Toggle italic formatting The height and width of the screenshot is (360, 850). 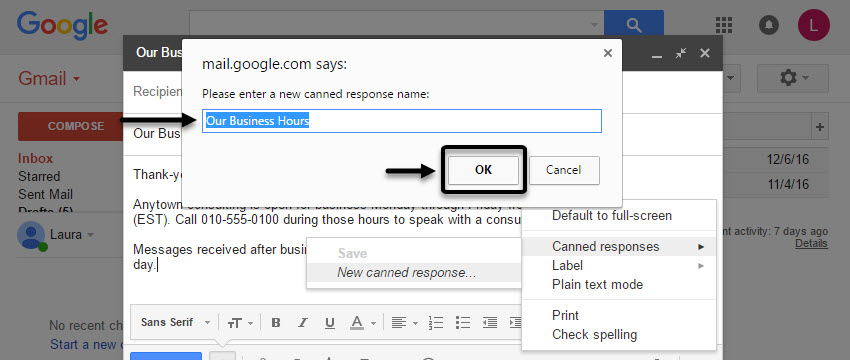click(x=304, y=323)
